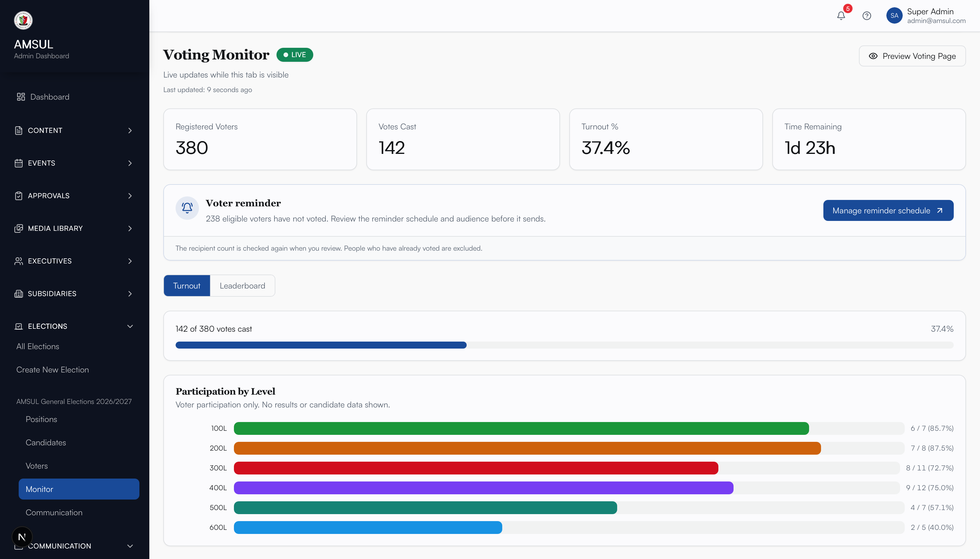Switch to the Leaderboard tab
This screenshot has height=559, width=980.
point(242,286)
